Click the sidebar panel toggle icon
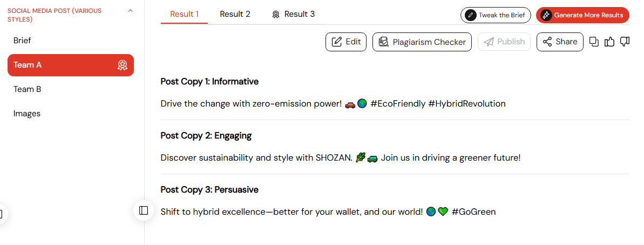This screenshot has height=245, width=644. point(144,210)
